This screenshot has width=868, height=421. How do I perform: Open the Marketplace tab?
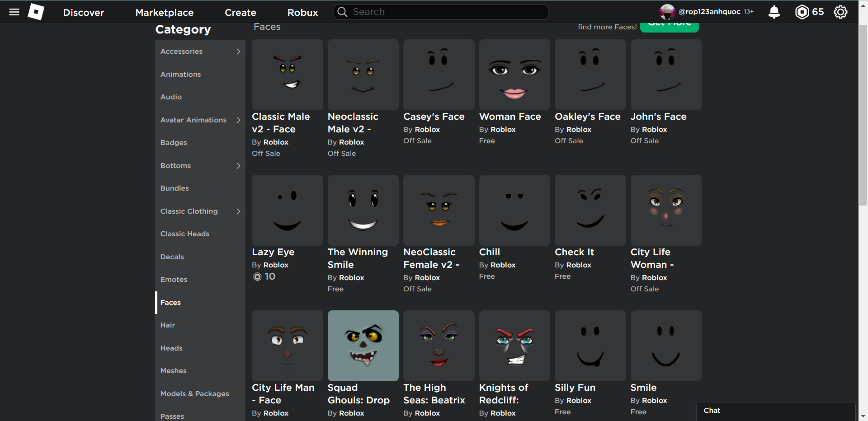click(165, 13)
